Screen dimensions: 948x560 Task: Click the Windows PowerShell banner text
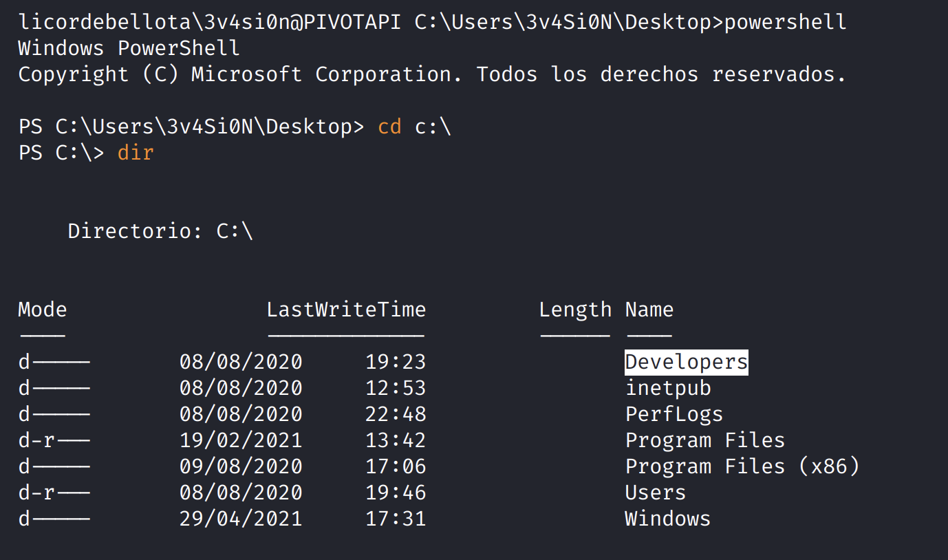tap(129, 48)
